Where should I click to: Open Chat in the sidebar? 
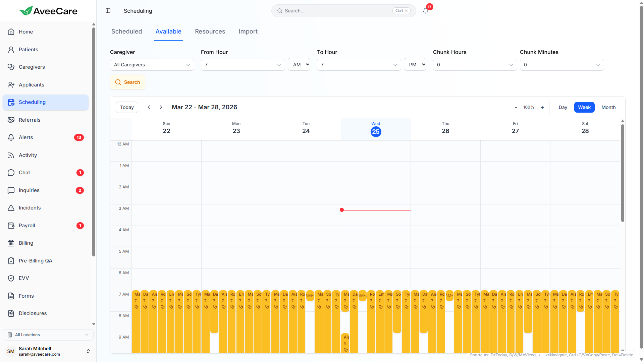[x=24, y=173]
